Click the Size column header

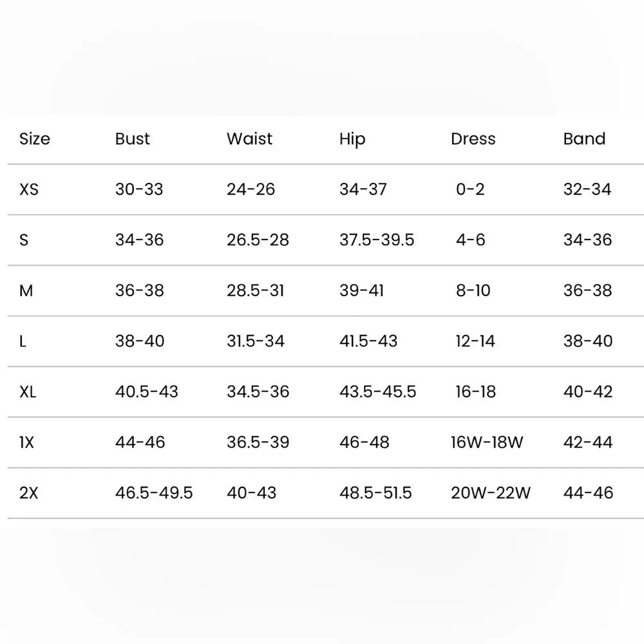(35, 139)
